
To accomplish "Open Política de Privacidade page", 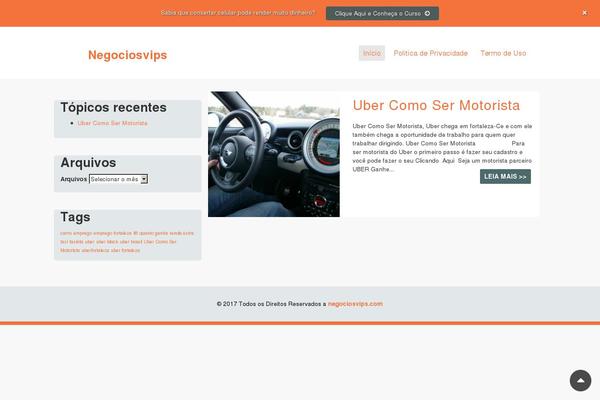I will [x=430, y=53].
